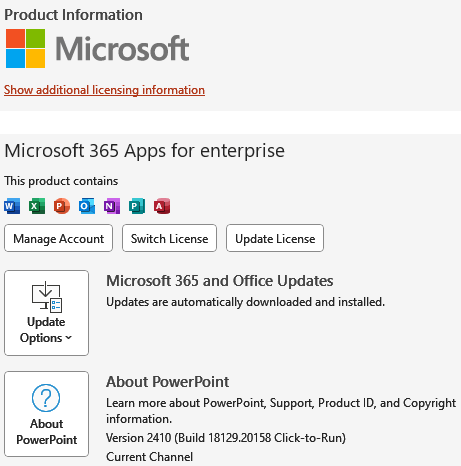Screen dimensions: 461x466
Task: Click the Microsoft 365 Apps for enterprise heading
Action: pos(144,151)
